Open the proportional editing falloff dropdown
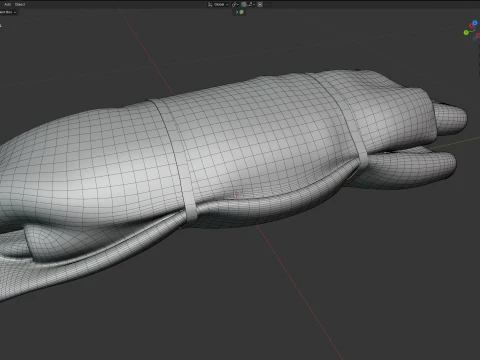Screen dimensions: 480x360 (267, 4)
